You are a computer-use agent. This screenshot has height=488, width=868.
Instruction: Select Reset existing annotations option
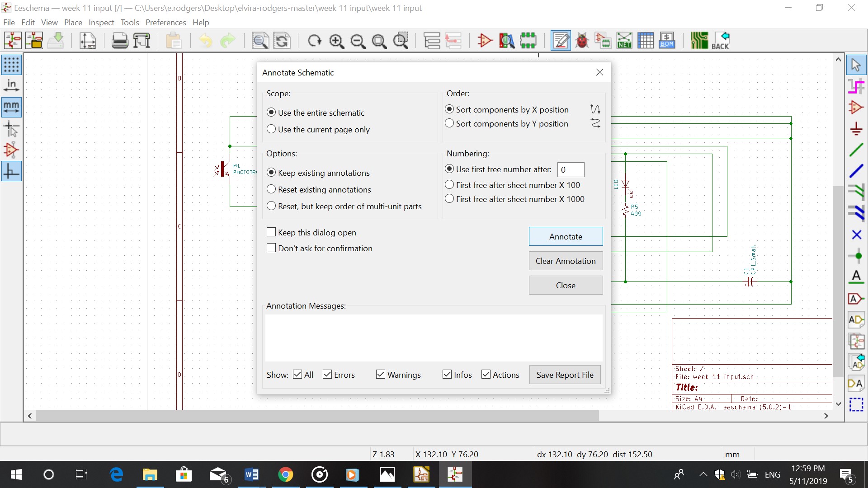[271, 189]
